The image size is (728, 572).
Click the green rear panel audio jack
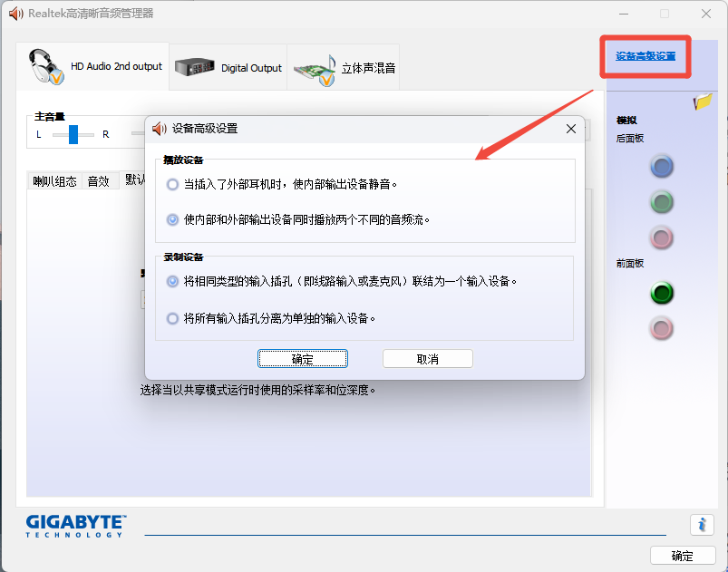(x=662, y=202)
